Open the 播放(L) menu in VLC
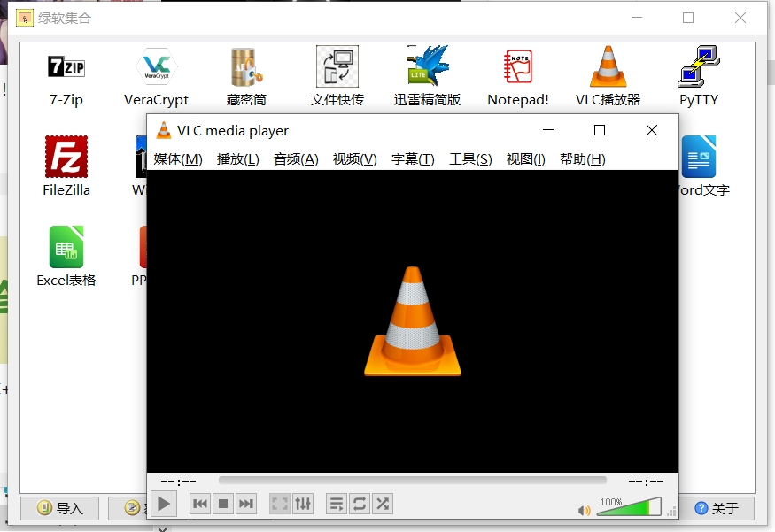The width and height of the screenshot is (775, 532). [237, 159]
